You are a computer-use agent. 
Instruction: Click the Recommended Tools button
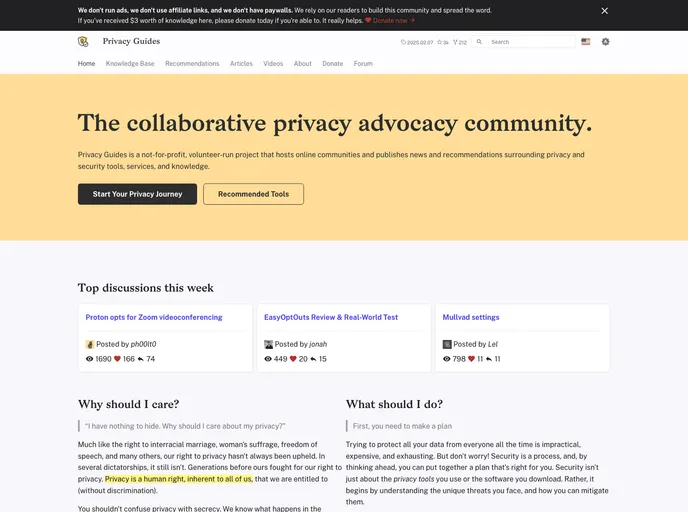click(x=253, y=194)
